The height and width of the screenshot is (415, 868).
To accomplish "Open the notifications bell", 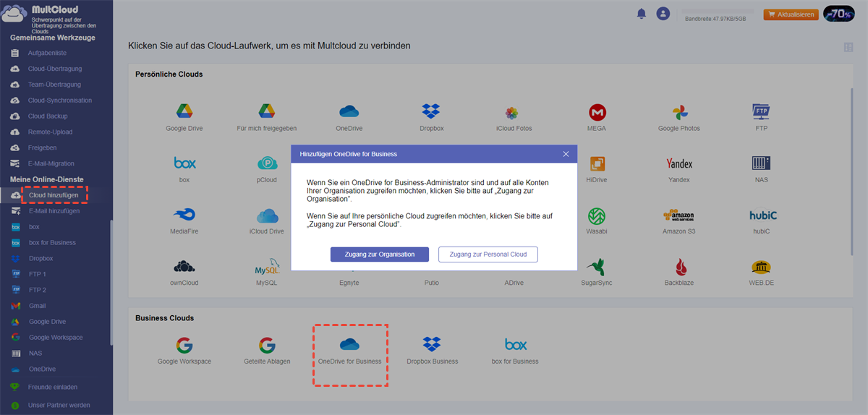I will [x=641, y=14].
